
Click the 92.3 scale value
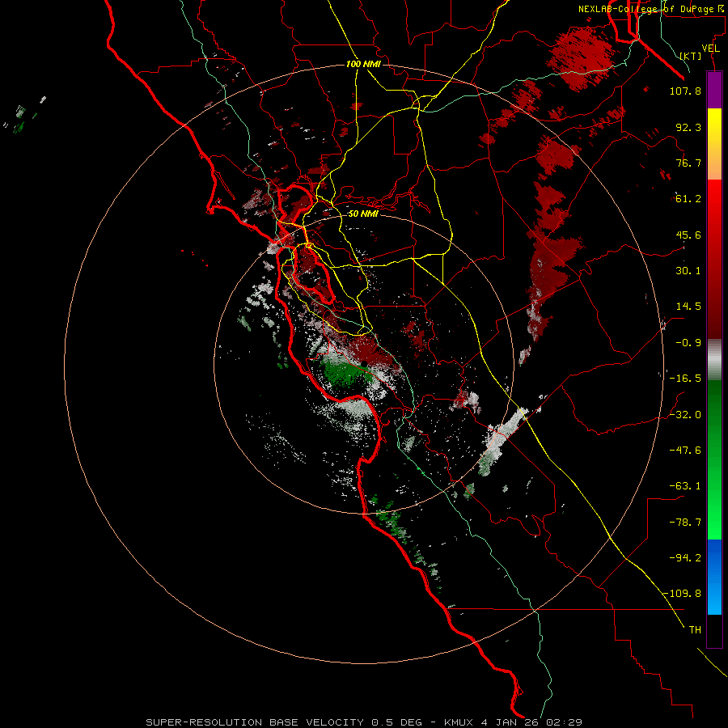pos(688,127)
